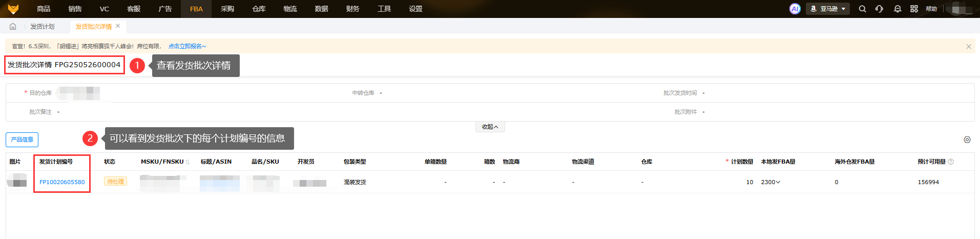Viewport: 980px width, 239px height.
Task: Click the 计划数量 column header
Action: (x=742, y=162)
